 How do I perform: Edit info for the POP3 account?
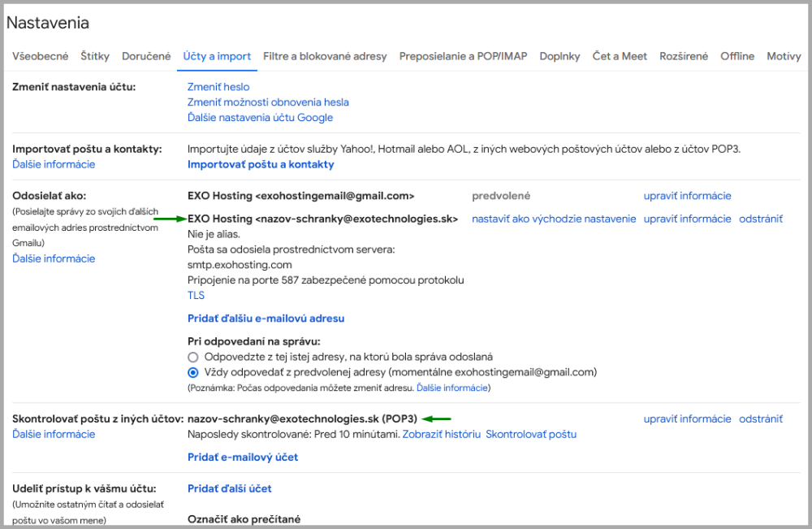[687, 419]
